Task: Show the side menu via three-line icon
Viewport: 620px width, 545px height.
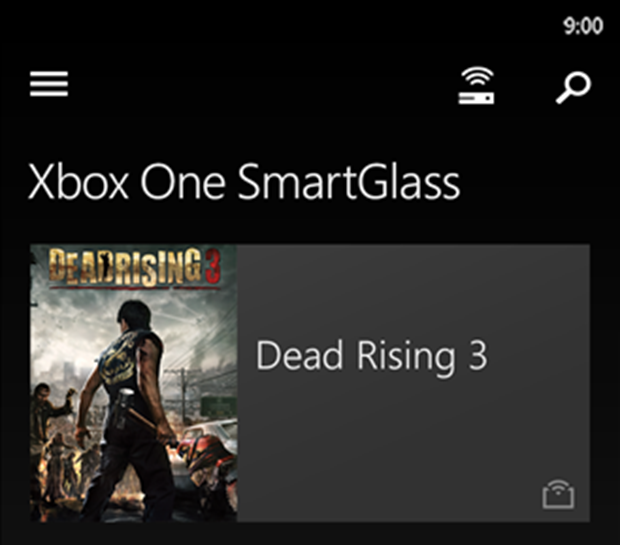Action: pos(49,84)
